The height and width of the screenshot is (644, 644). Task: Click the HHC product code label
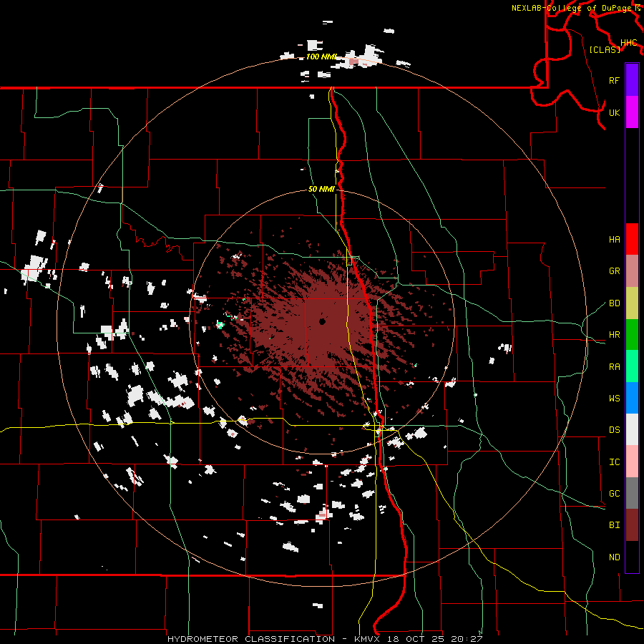pyautogui.click(x=628, y=43)
